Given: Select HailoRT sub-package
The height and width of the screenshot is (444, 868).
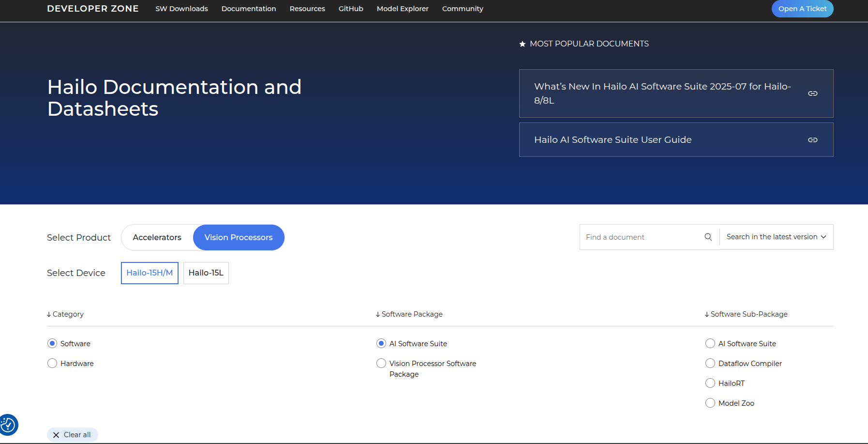Looking at the screenshot, I should point(710,383).
